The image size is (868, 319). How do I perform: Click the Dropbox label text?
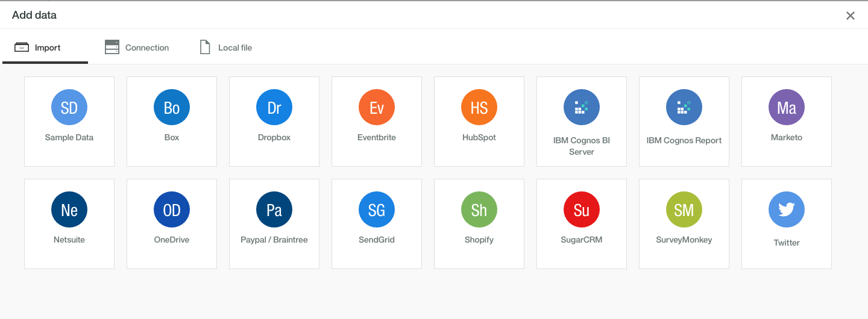(274, 137)
